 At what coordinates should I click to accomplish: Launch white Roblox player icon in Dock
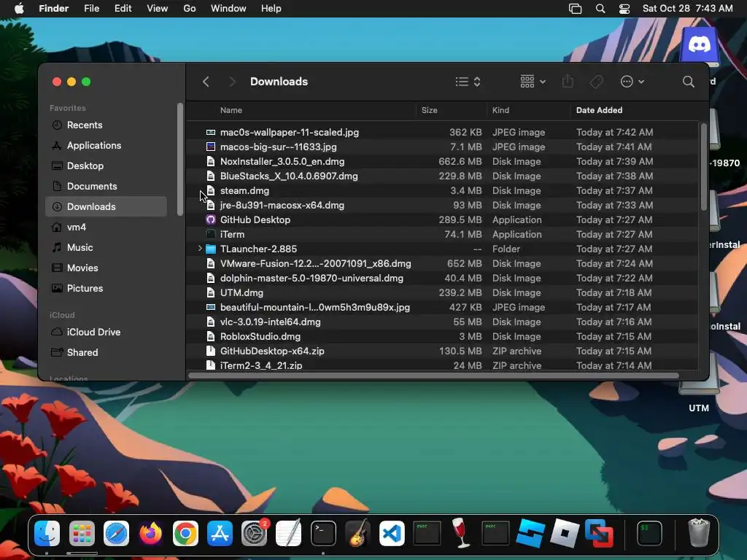(565, 533)
